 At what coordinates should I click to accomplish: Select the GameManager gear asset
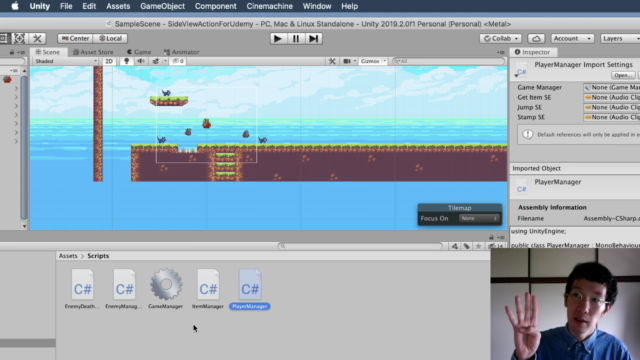coord(166,289)
